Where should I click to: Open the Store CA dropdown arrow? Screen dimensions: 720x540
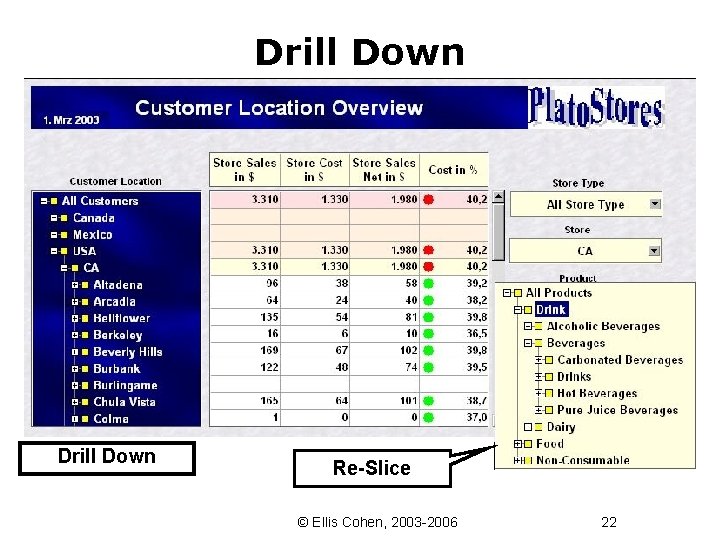click(654, 251)
